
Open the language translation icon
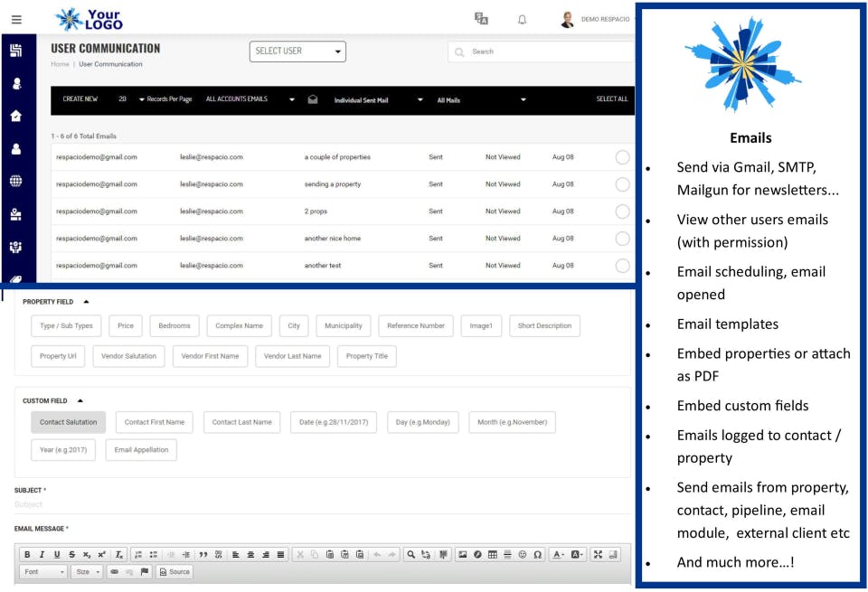[481, 19]
